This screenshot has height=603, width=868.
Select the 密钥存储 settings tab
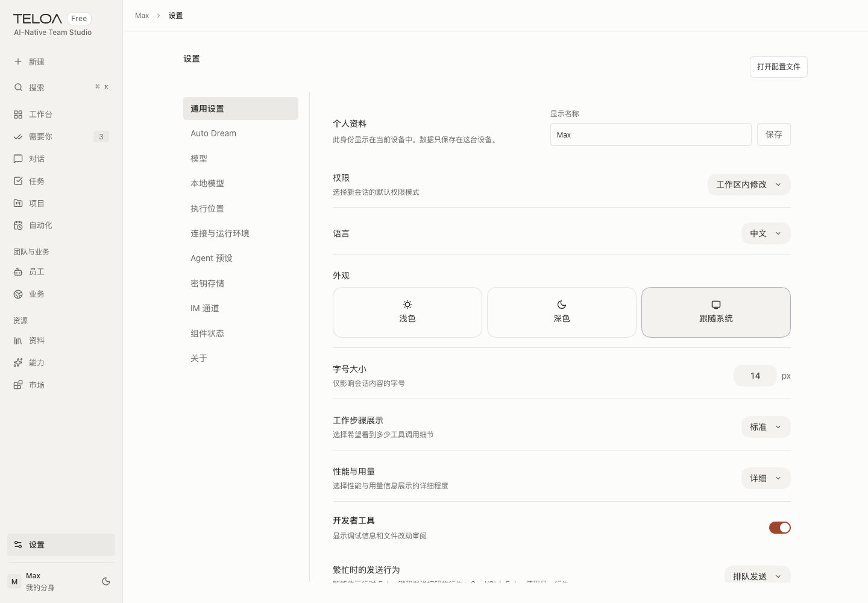(241, 283)
